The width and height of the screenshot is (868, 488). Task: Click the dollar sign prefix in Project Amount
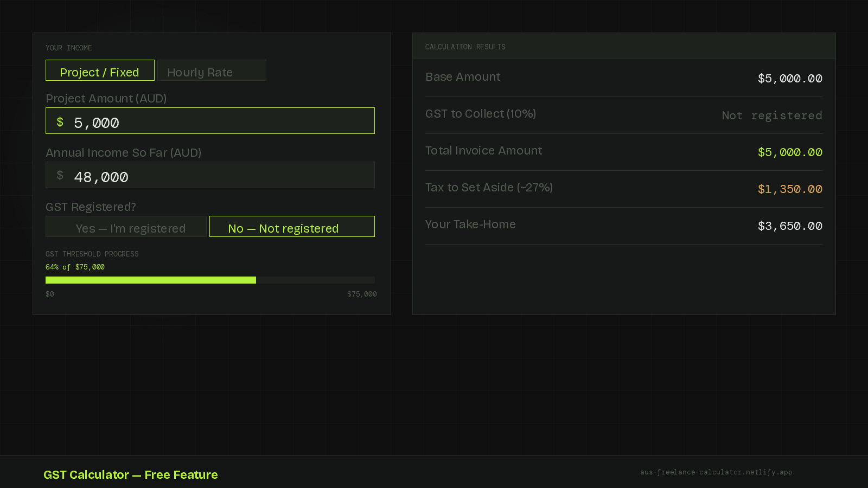pyautogui.click(x=60, y=122)
